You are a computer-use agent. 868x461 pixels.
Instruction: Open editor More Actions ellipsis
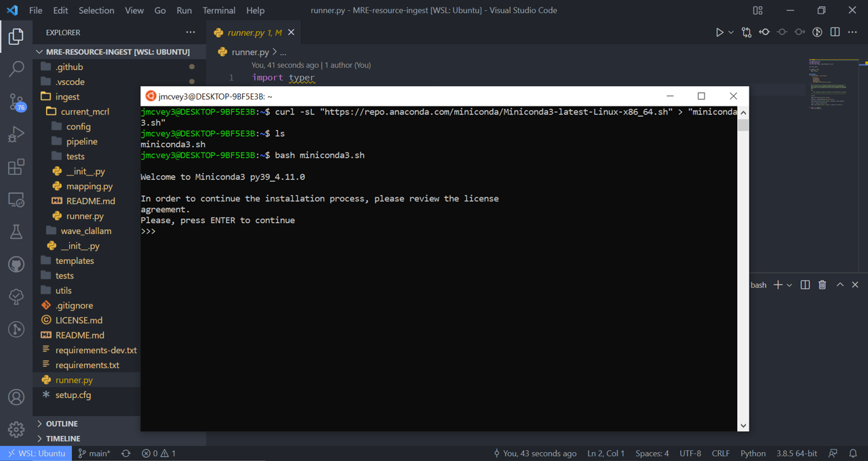pos(853,33)
